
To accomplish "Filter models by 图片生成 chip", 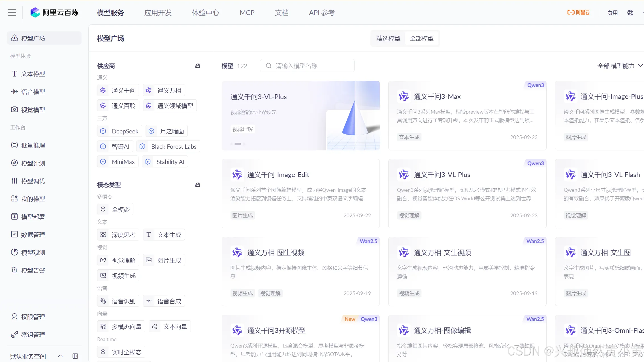I will [x=164, y=260].
